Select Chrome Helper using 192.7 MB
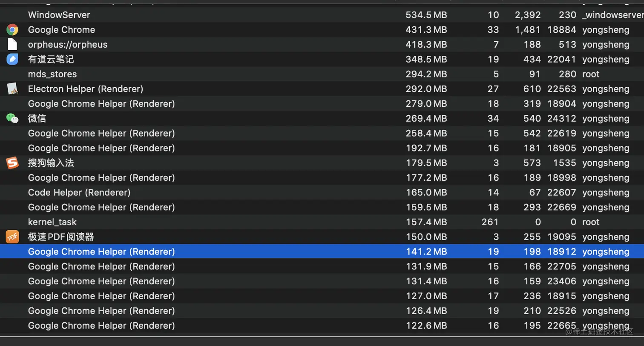Screen dimensions: 644x346 [101, 148]
